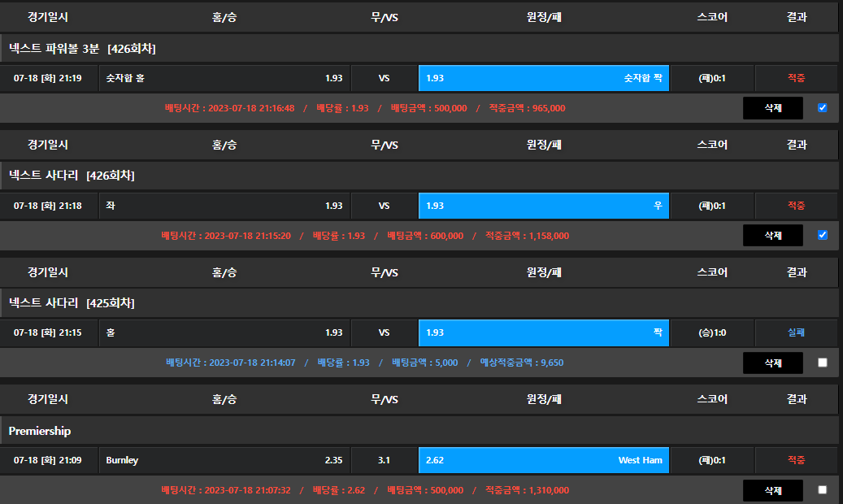The image size is (843, 504).
Task: Tick the Premiership bet checkbox
Action: (823, 490)
